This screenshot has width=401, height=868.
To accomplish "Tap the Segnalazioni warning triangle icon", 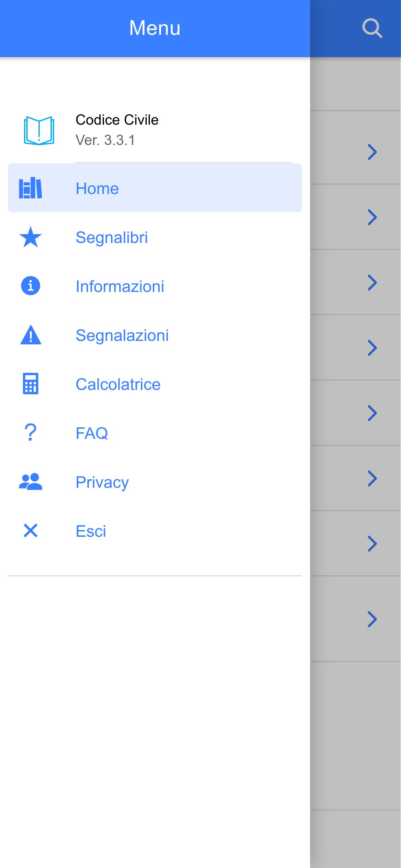I will pyautogui.click(x=30, y=335).
